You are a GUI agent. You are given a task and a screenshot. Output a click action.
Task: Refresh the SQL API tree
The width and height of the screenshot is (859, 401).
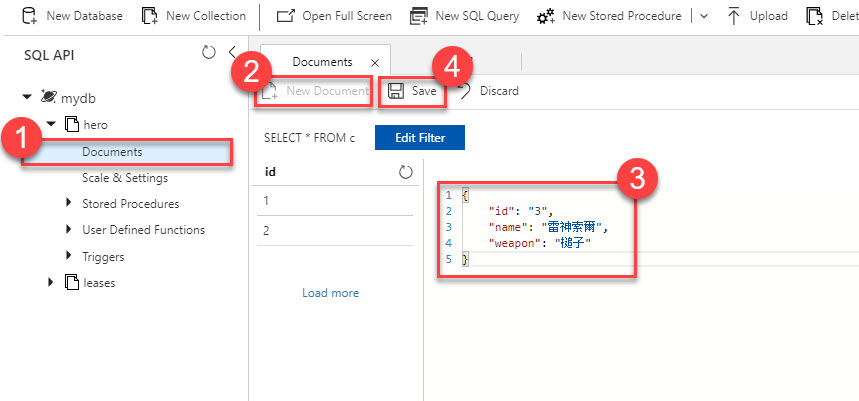[208, 52]
